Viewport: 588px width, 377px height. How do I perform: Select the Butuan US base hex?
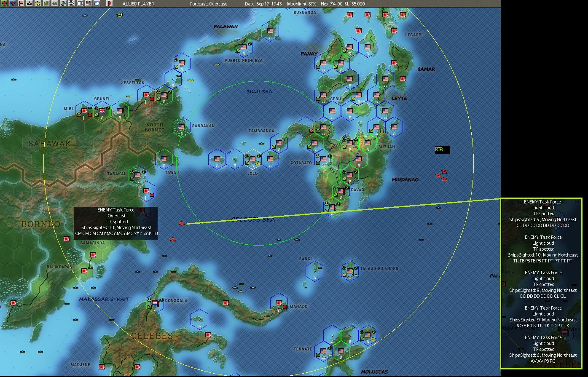(368, 144)
